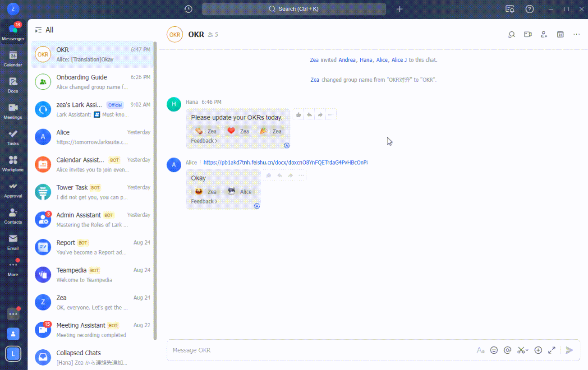Open the Feedback link under Hana's message
588x370 pixels.
[204, 140]
